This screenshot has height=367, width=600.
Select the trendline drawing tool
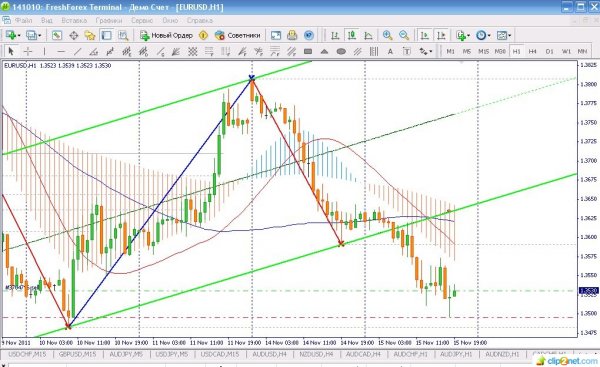[78, 51]
